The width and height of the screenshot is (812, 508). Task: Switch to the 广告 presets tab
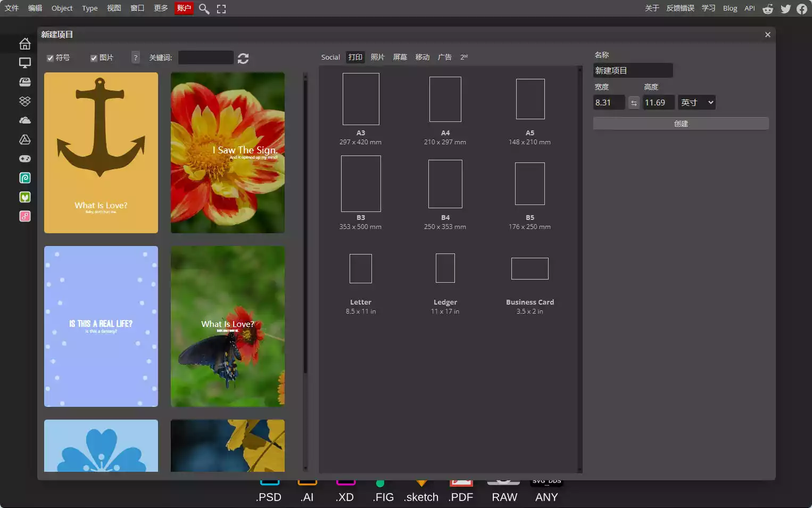point(445,57)
